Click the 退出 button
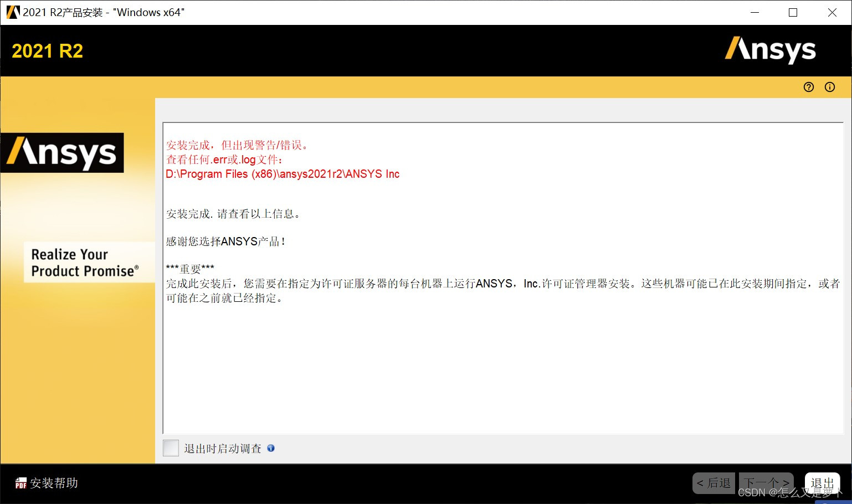 click(x=822, y=483)
